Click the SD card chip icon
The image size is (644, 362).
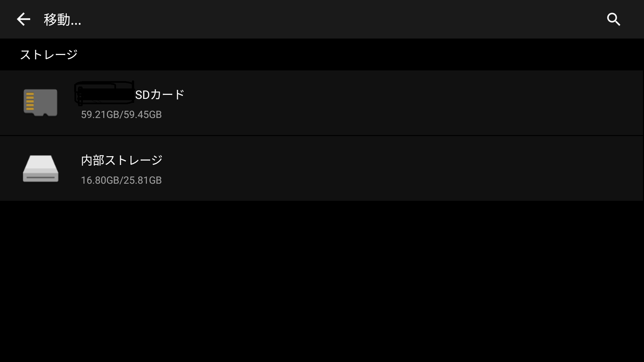tap(40, 103)
